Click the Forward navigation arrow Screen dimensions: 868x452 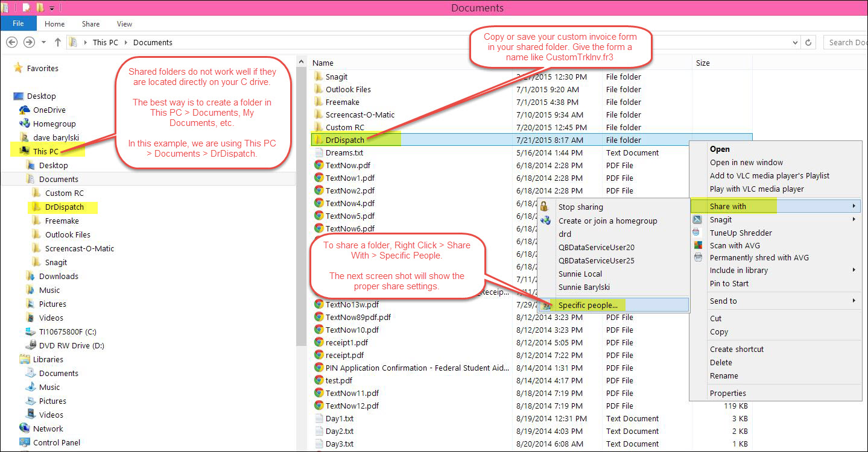point(28,42)
